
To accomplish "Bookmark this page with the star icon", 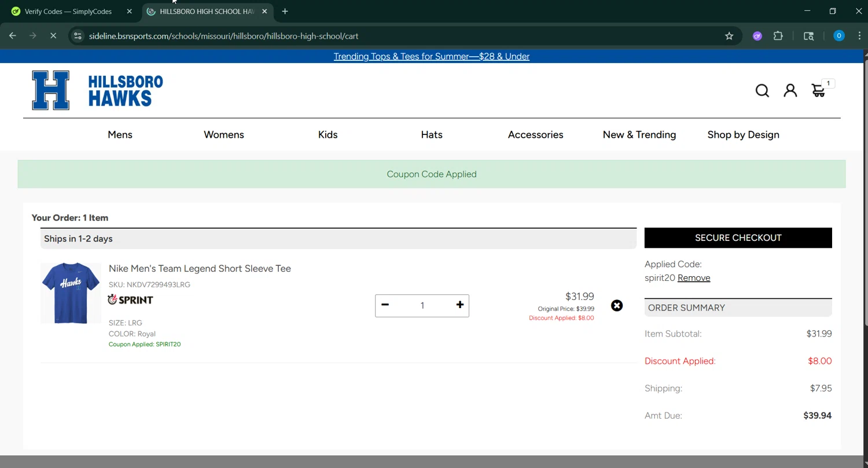I will click(729, 36).
